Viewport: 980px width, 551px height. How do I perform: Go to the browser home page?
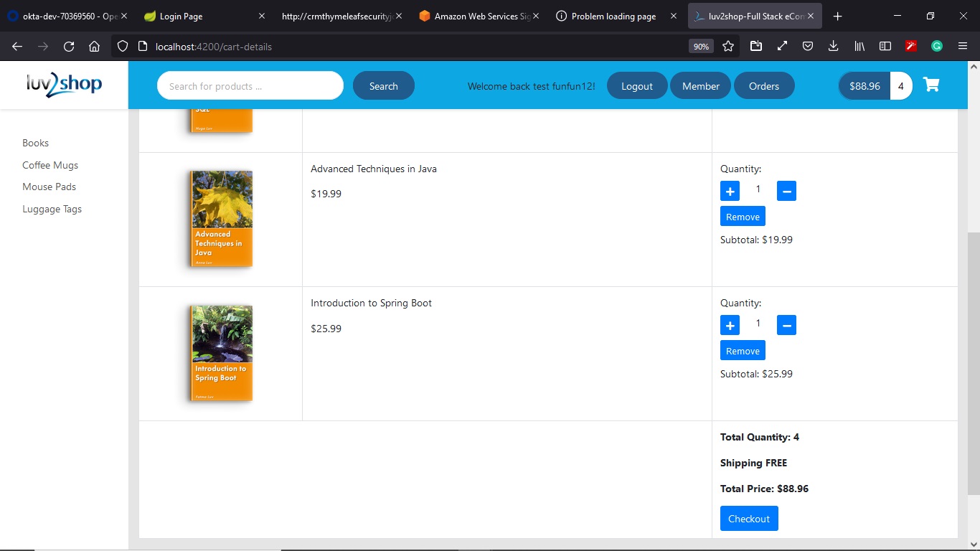94,47
